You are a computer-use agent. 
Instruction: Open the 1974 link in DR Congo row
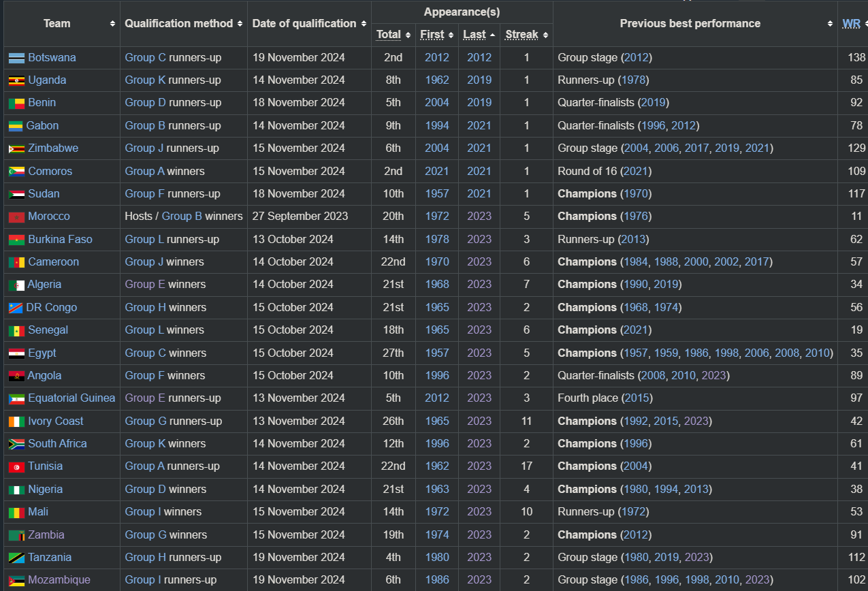666,307
